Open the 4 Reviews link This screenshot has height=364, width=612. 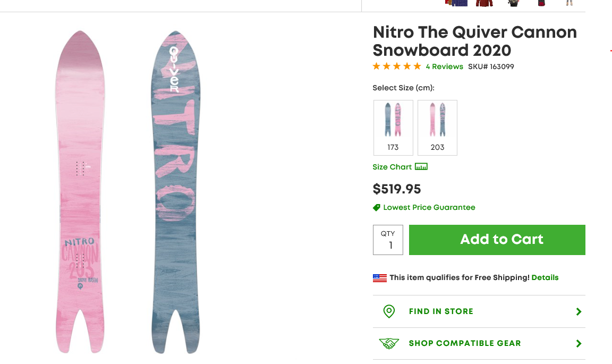click(x=444, y=67)
